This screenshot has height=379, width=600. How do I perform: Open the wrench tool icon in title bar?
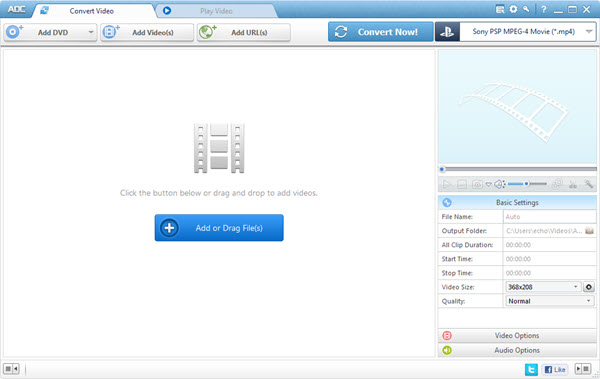tap(527, 9)
